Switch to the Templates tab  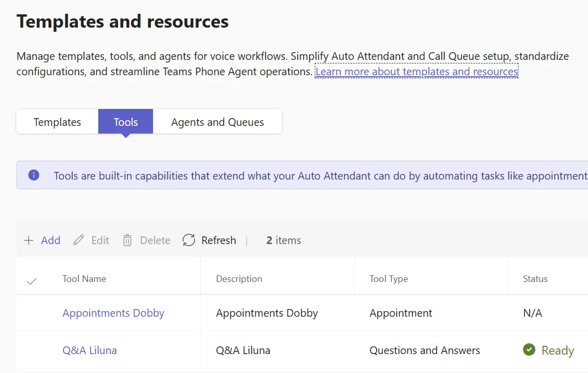[x=57, y=122]
